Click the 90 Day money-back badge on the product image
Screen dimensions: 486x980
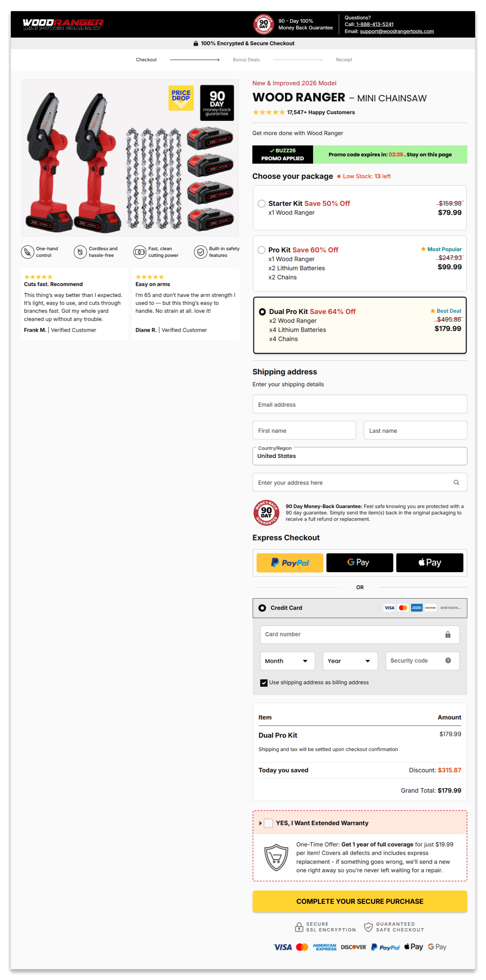pos(217,103)
